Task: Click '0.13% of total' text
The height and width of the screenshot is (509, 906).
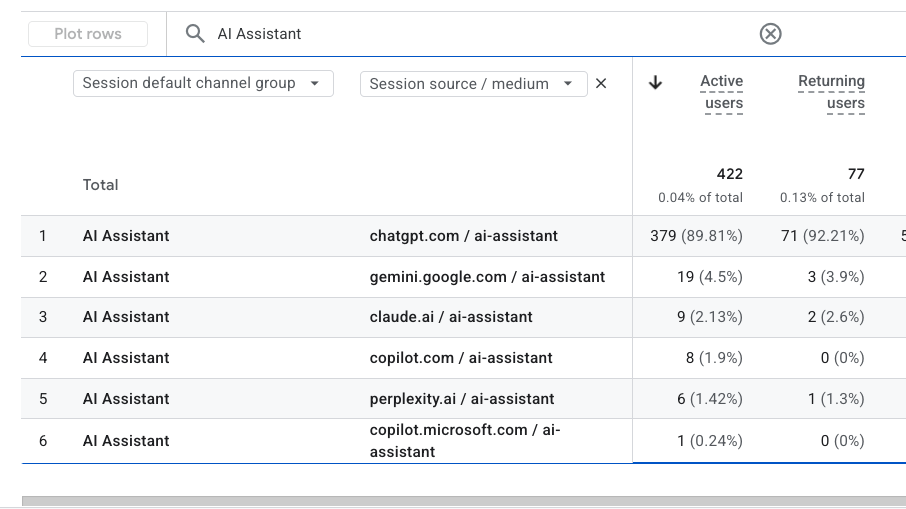Action: click(x=822, y=198)
